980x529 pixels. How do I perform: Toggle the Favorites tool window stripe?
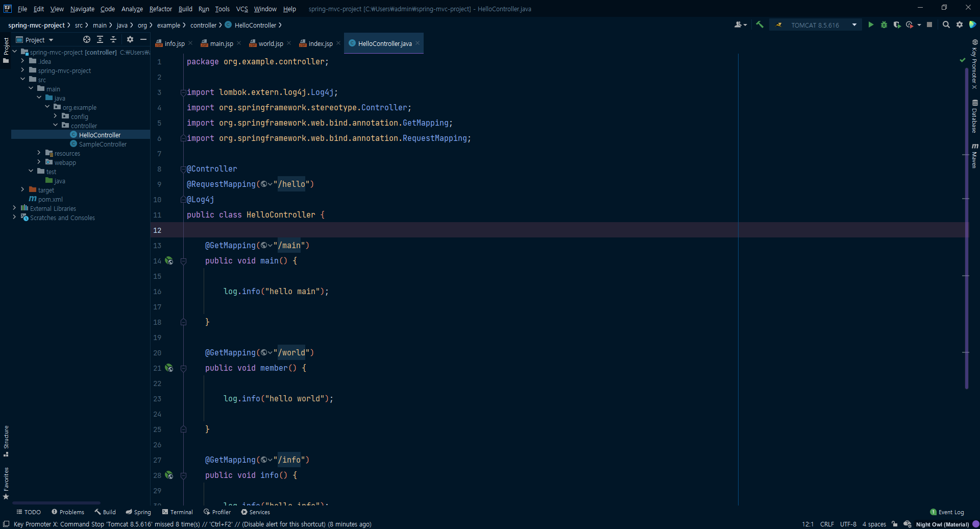coord(6,483)
